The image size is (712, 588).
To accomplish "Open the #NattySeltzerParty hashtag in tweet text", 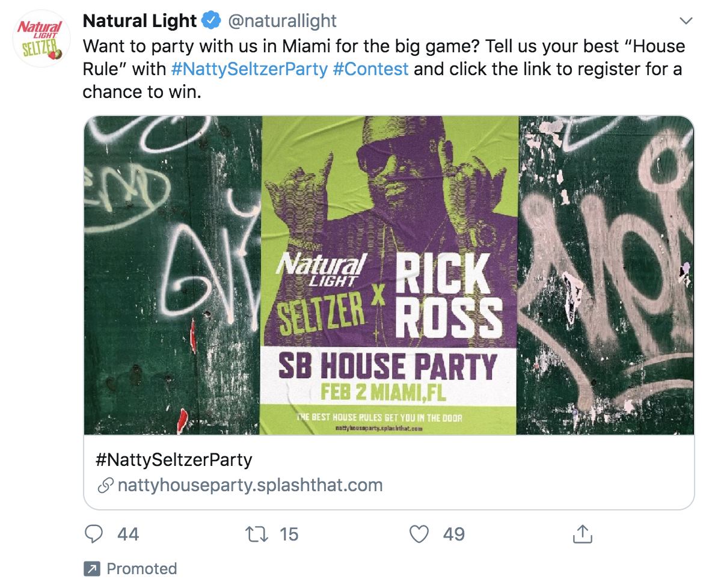I will 249,69.
